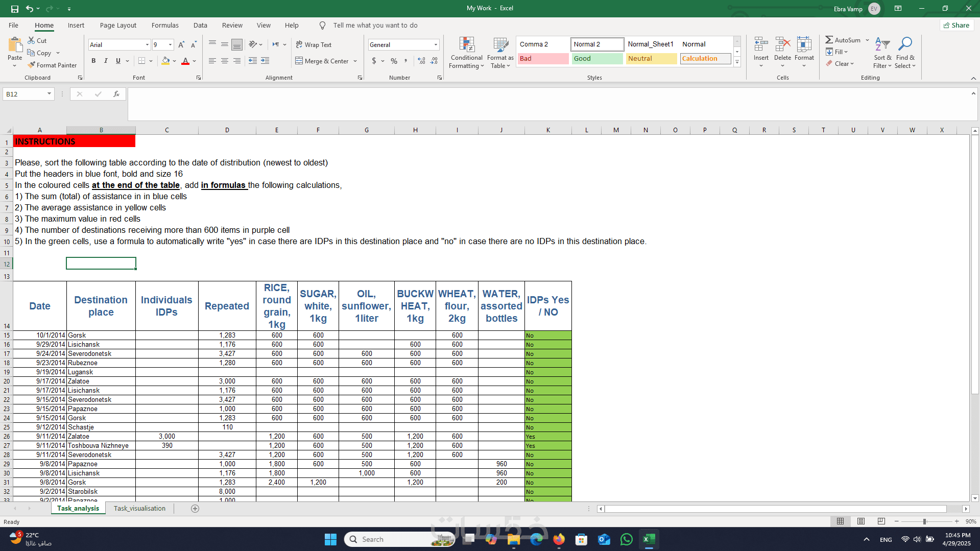Click the Save icon in the title bar
Screen dimensions: 980x551
15,9
